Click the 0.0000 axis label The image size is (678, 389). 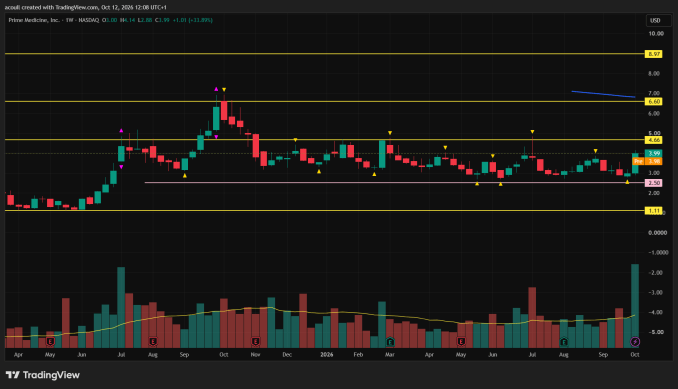tap(657, 233)
